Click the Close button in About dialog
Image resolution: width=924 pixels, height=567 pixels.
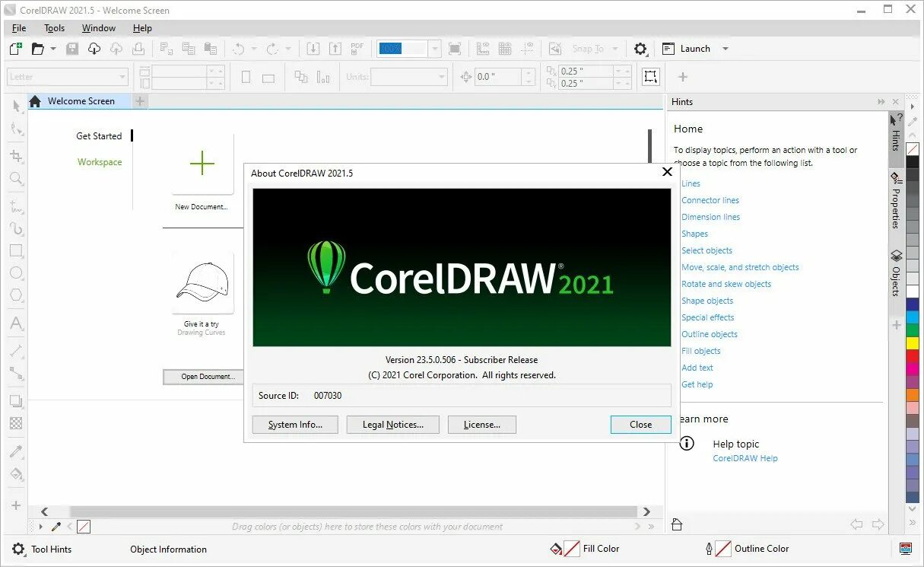[641, 425]
